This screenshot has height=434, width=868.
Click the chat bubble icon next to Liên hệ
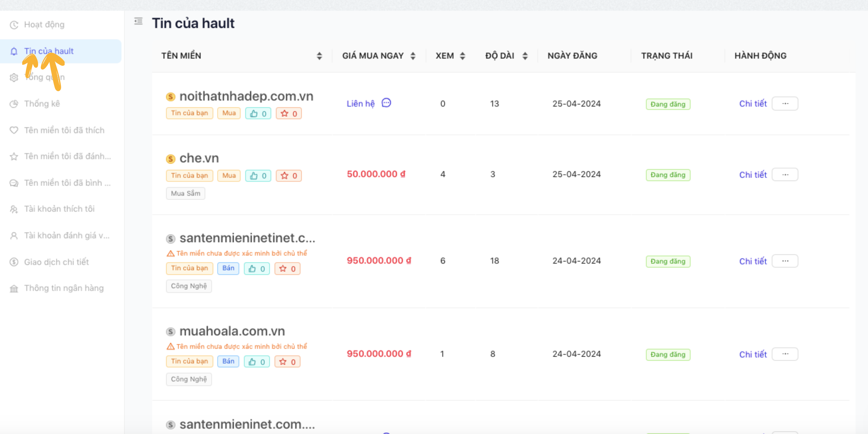point(386,103)
